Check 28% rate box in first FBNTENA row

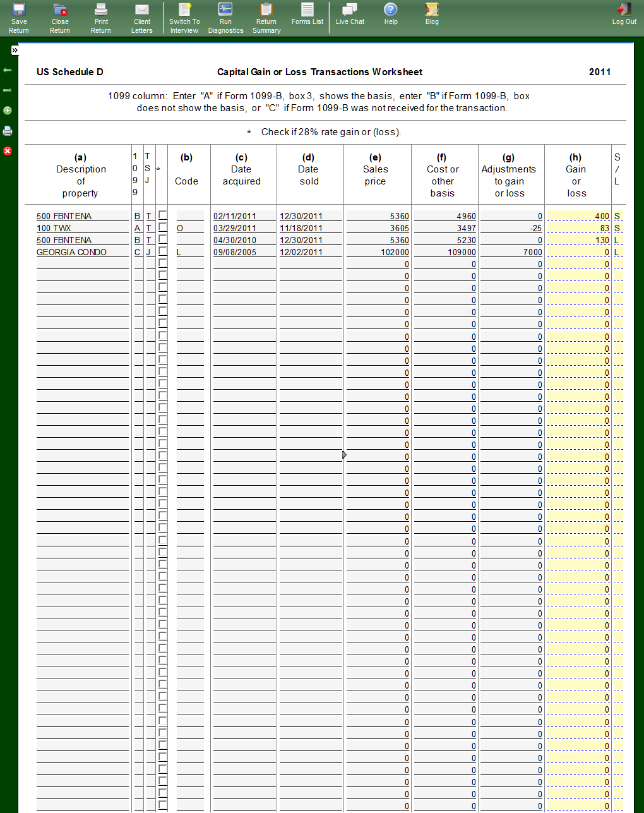coord(163,215)
